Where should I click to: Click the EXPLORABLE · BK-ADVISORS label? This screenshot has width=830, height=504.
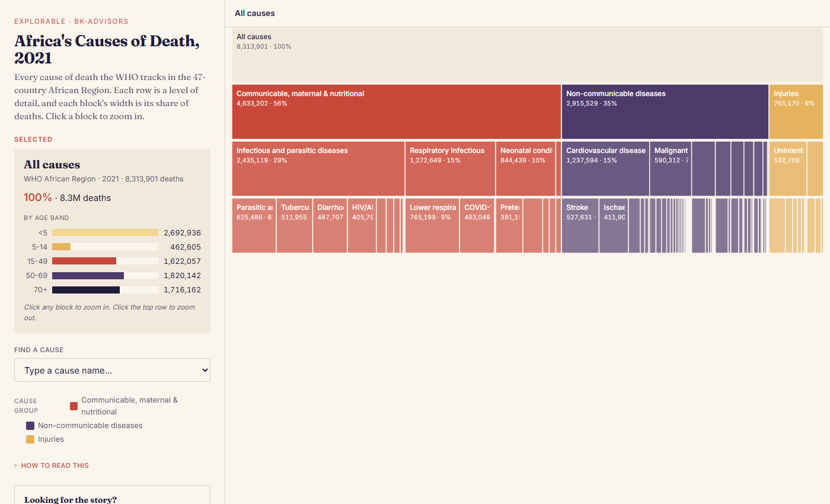(x=71, y=21)
